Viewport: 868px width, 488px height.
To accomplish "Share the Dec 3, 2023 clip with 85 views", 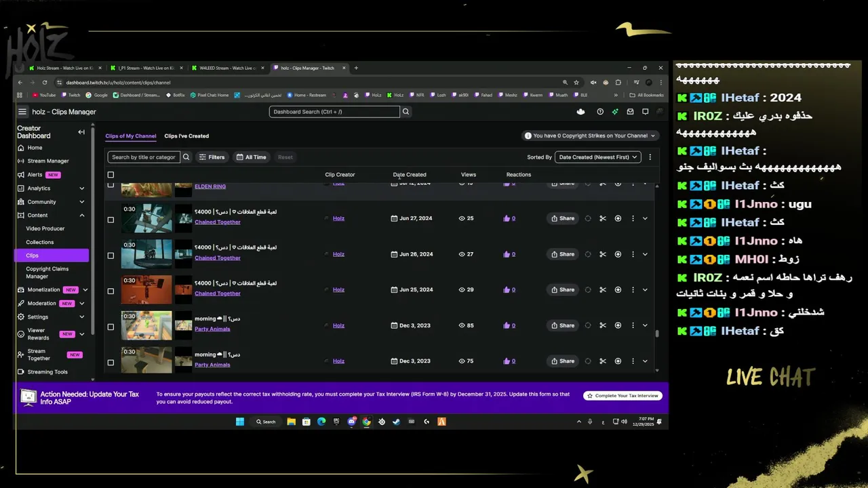I will pyautogui.click(x=563, y=325).
